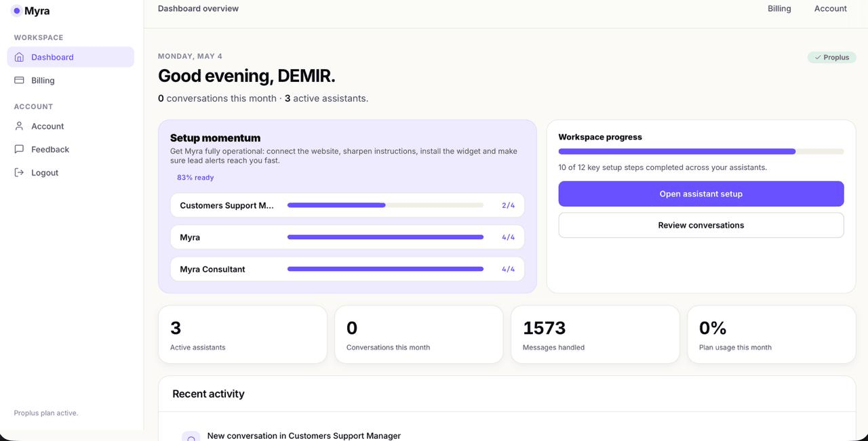This screenshot has height=441, width=868.
Task: Click the 4/4 count in Myra row
Action: click(x=508, y=237)
